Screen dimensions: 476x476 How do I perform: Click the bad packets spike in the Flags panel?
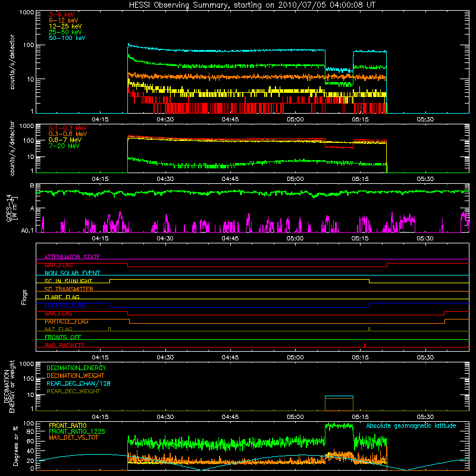point(365,345)
